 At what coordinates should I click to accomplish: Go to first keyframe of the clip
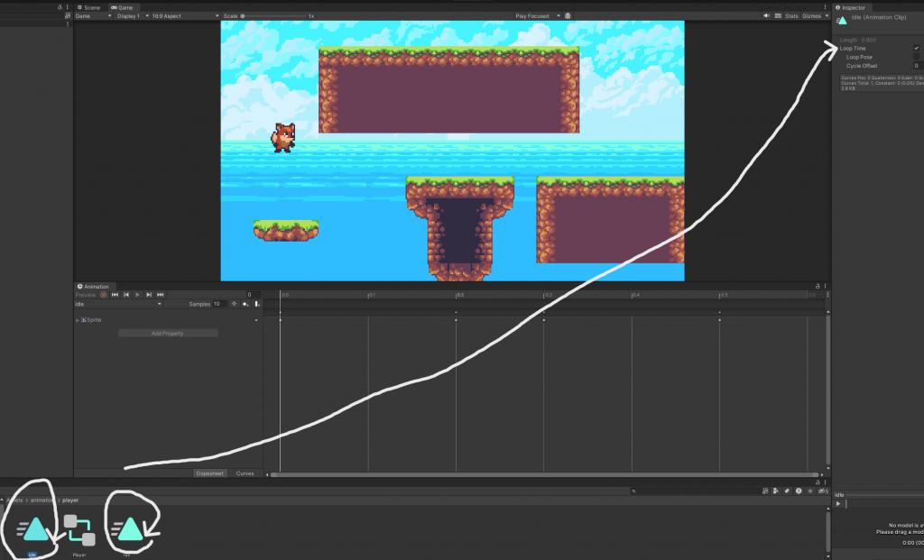(x=115, y=295)
